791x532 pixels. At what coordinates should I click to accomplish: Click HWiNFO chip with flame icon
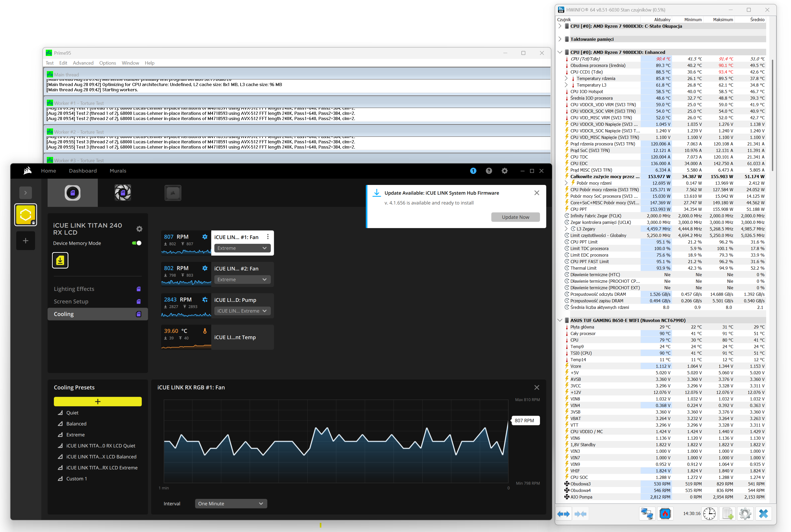pyautogui.click(x=665, y=514)
